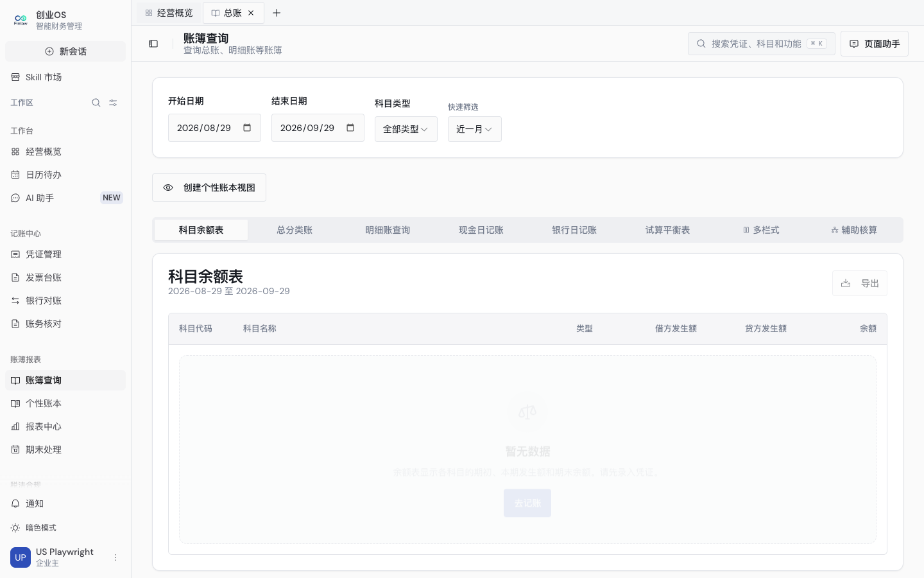The width and height of the screenshot is (924, 578).
Task: Open the end date calendar picker icon
Action: pos(350,128)
